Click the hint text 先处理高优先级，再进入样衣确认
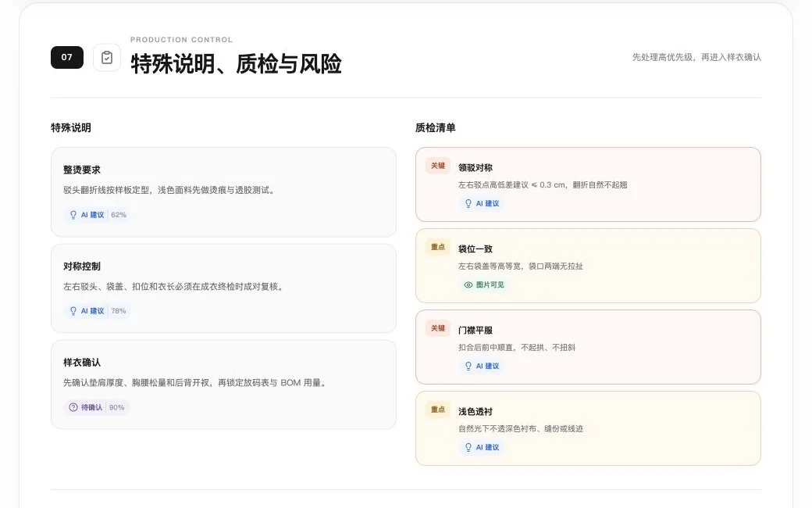The height and width of the screenshot is (508, 812). [x=696, y=58]
